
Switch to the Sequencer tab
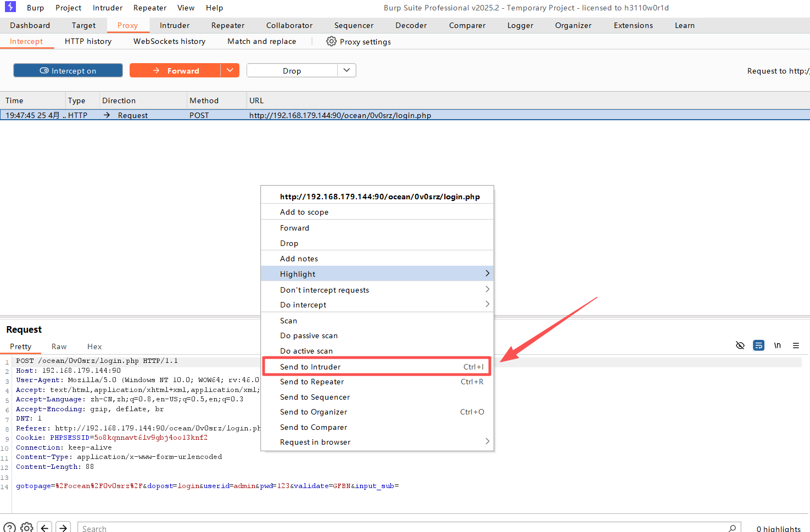click(354, 25)
